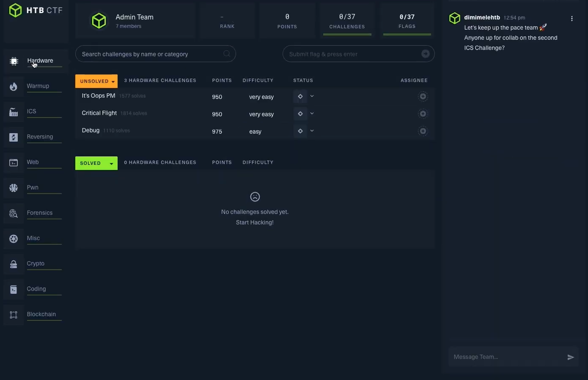The image size is (588, 380).
Task: Switch to the Coding category
Action: (36, 290)
